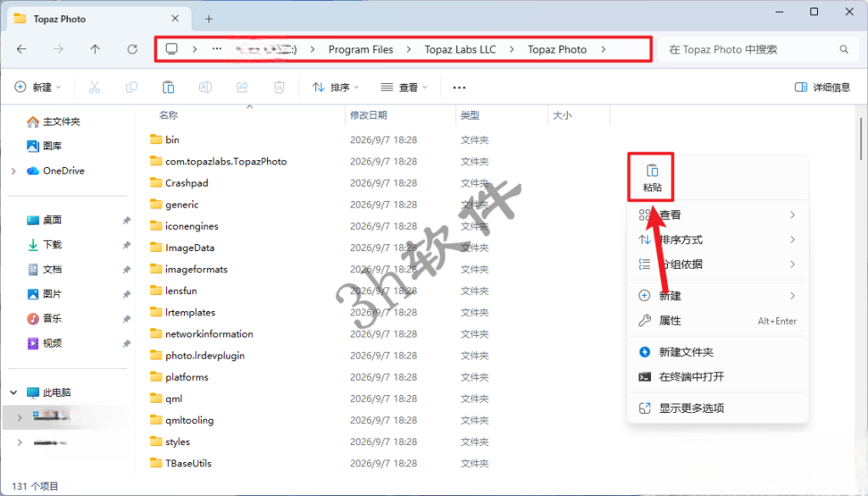Open 视频 in the sidebar
This screenshot has height=496, width=868.
pos(46,343)
